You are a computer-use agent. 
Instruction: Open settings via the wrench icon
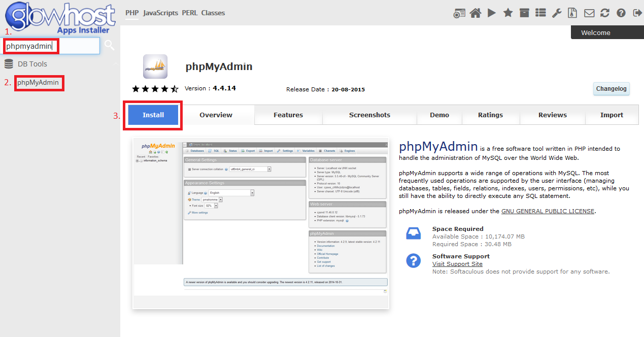tap(557, 13)
